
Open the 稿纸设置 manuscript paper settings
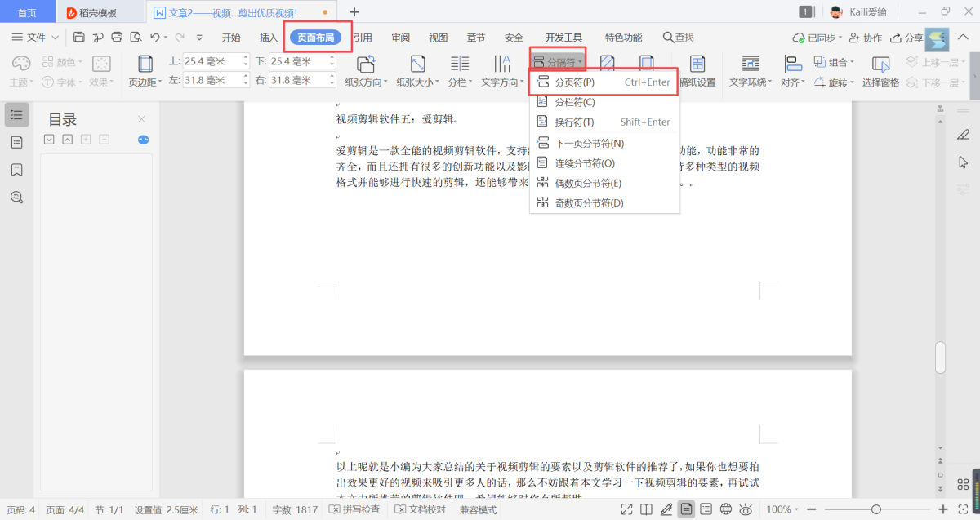tap(697, 71)
